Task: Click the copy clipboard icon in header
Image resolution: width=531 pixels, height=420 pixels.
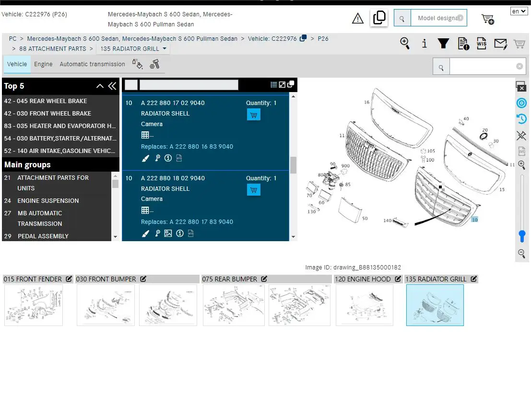Action: (x=379, y=18)
